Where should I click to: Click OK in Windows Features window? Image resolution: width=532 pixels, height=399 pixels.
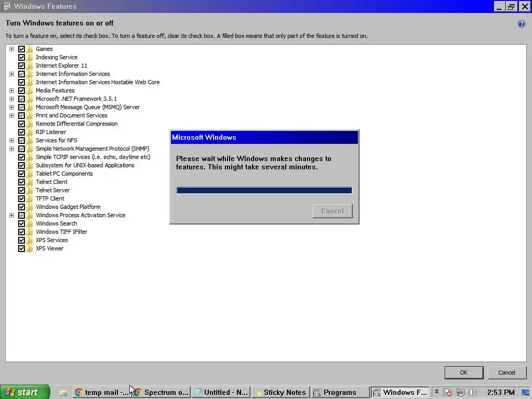(464, 373)
